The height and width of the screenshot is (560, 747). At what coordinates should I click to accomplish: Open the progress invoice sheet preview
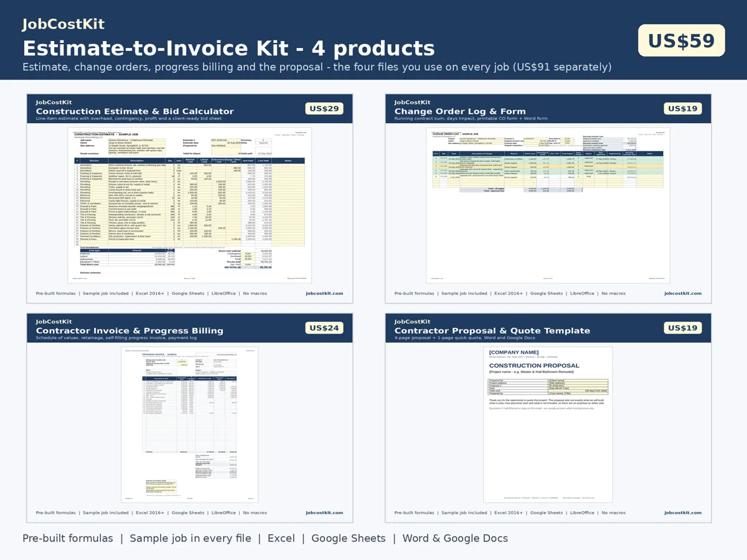click(189, 424)
